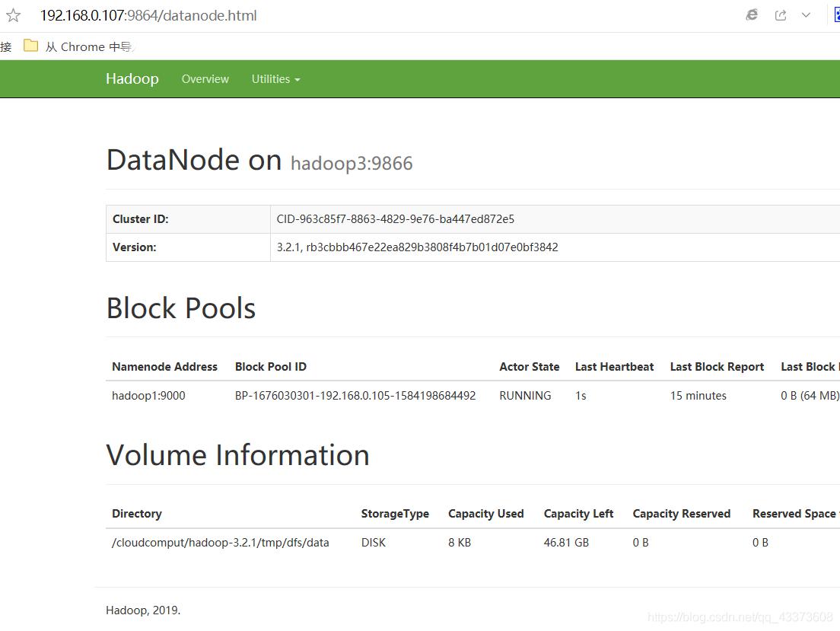Select the hadoop1:9000 namenode address

pos(148,396)
